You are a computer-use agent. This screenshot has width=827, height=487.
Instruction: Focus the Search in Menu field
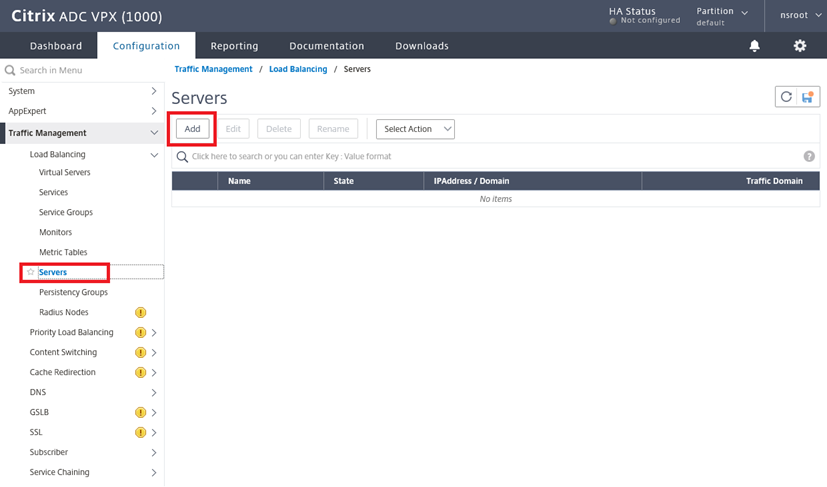point(82,70)
